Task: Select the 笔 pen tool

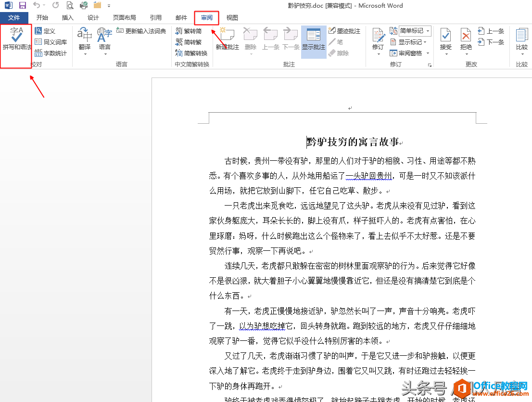Action: pyautogui.click(x=336, y=42)
